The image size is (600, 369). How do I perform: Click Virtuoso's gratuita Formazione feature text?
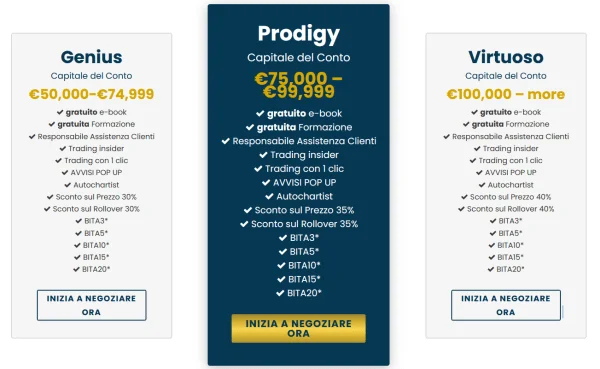pyautogui.click(x=510, y=124)
